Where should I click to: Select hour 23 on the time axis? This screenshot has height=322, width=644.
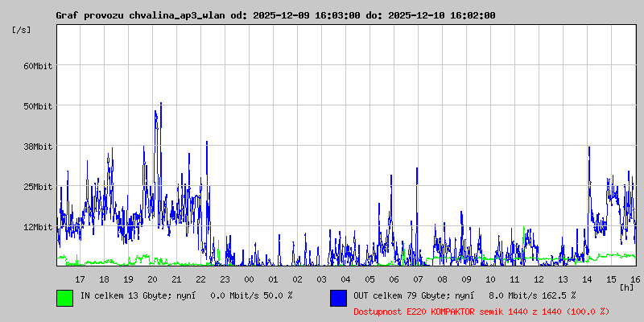[225, 279]
